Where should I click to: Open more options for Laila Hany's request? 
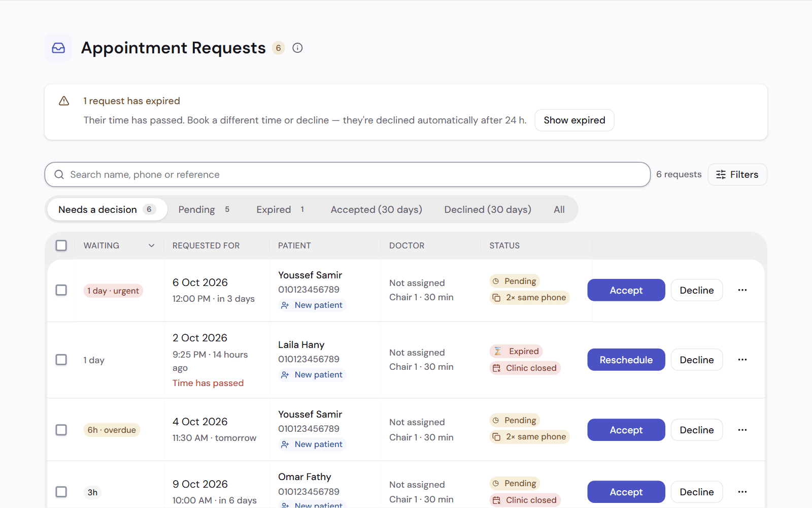(x=742, y=360)
